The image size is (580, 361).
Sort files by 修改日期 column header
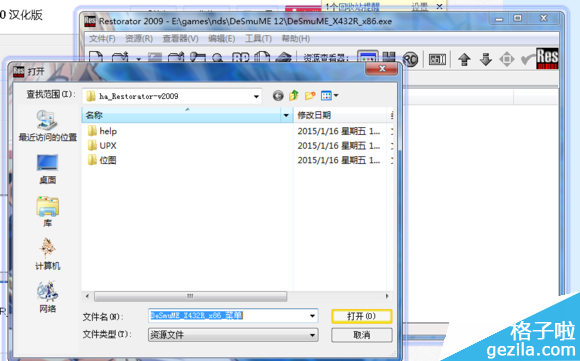click(340, 115)
